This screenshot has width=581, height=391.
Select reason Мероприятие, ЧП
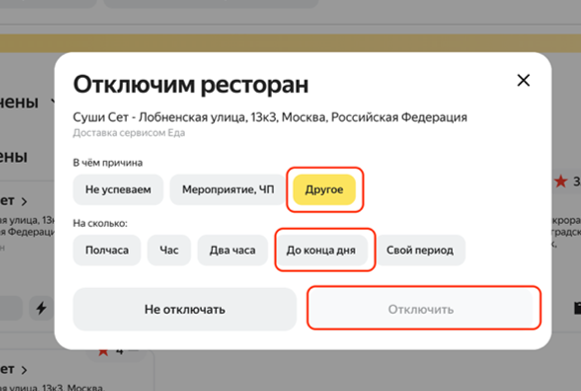click(228, 189)
